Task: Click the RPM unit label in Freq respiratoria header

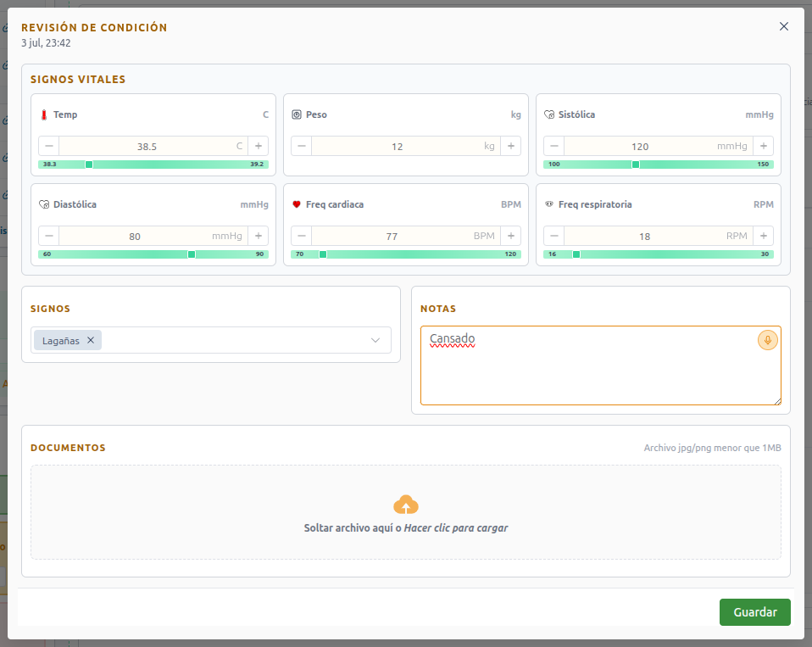Action: [764, 204]
